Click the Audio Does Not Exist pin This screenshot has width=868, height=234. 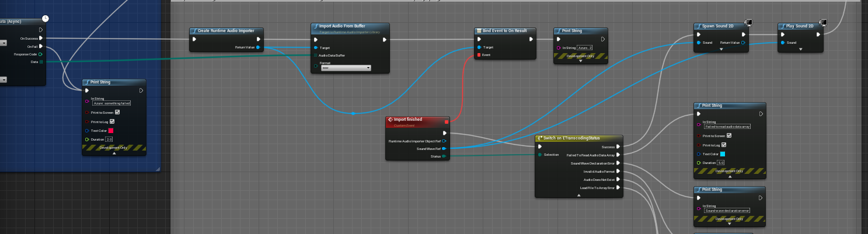pyautogui.click(x=618, y=180)
